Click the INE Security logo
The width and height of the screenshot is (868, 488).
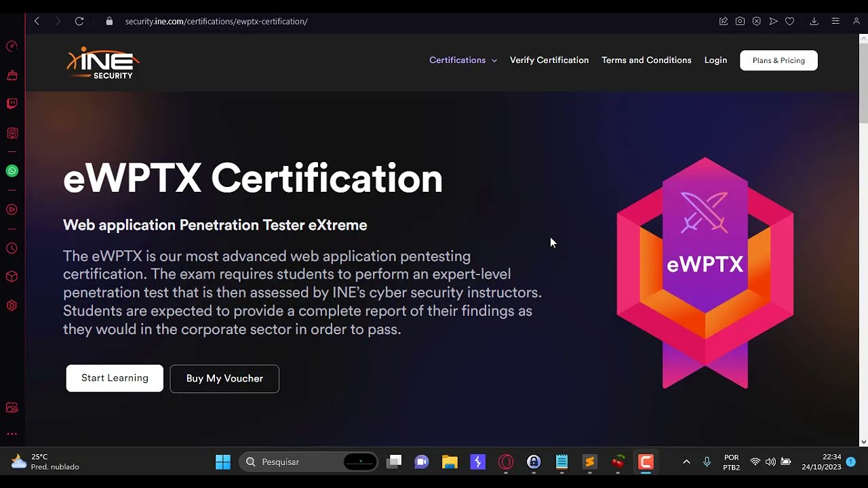point(103,62)
